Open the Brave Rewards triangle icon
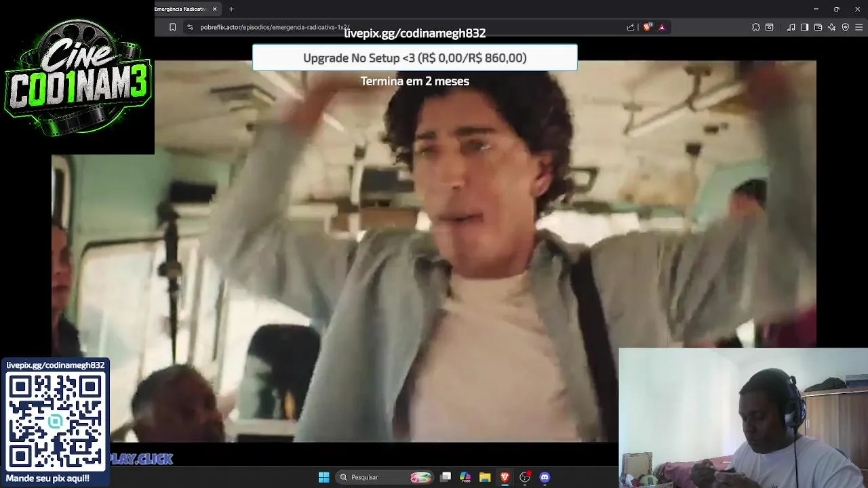 662,27
